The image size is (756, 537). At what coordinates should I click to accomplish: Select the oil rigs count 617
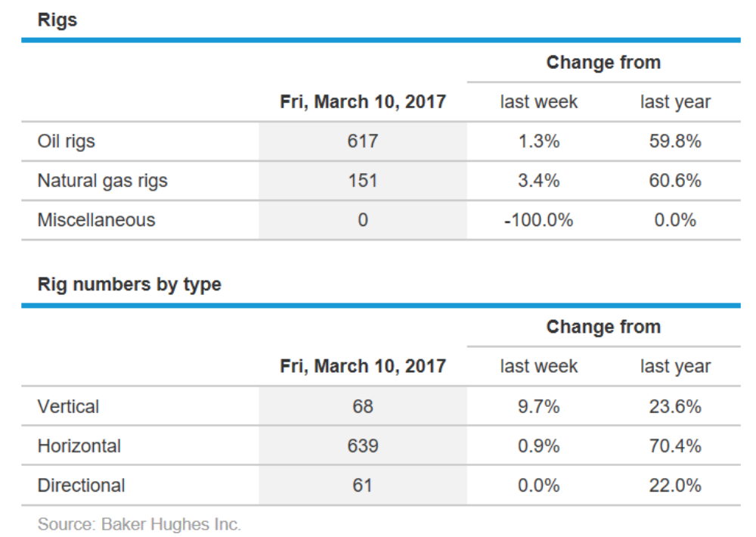tap(363, 141)
